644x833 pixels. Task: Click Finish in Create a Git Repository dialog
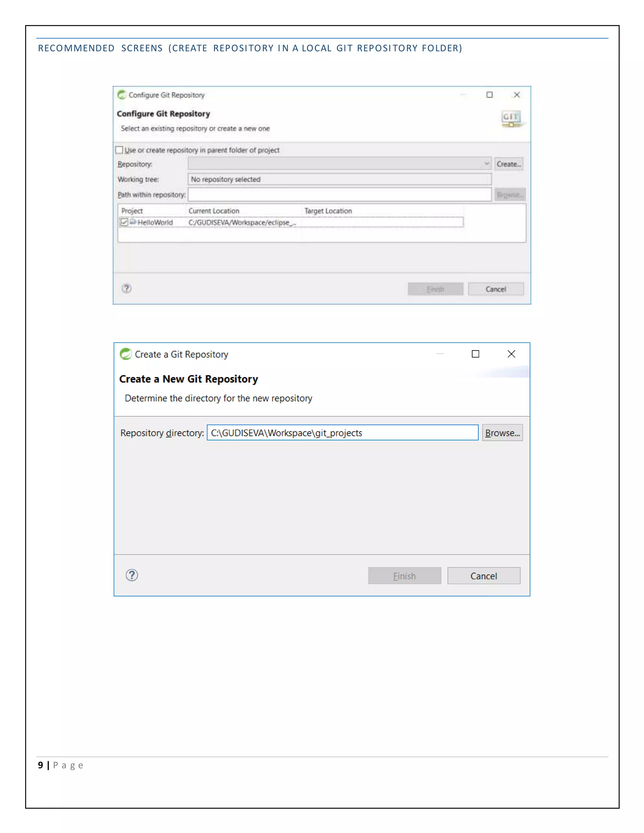tap(404, 576)
